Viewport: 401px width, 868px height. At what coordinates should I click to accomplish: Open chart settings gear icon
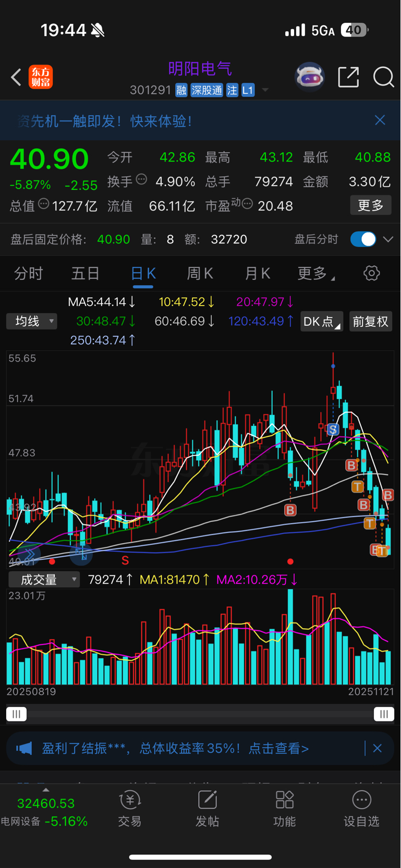372,273
